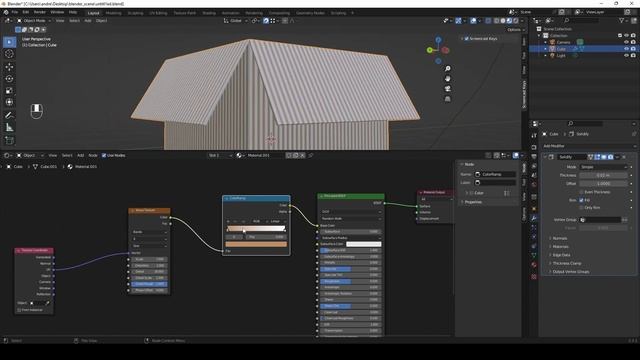Click the outliner filter funnel icon
This screenshot has height=360, width=640.
tap(622, 20)
